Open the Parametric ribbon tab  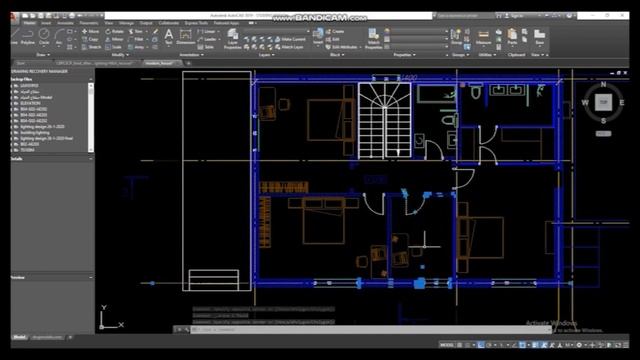point(89,23)
